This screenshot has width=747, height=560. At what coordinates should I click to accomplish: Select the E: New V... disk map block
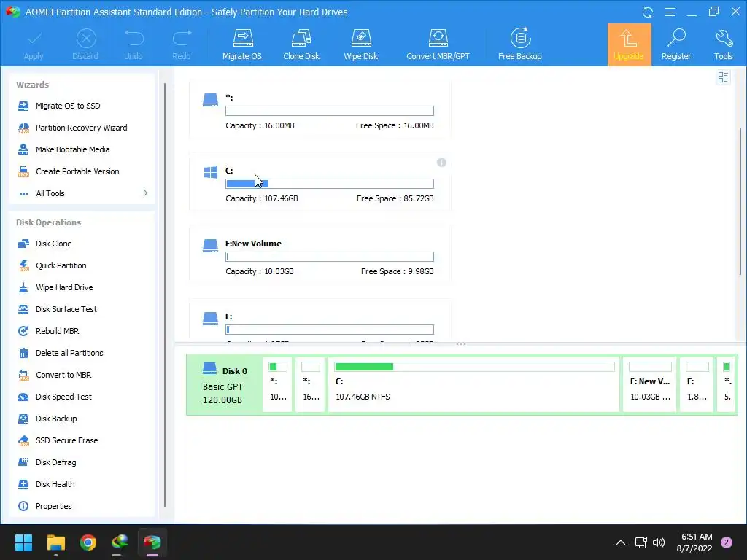pos(650,385)
